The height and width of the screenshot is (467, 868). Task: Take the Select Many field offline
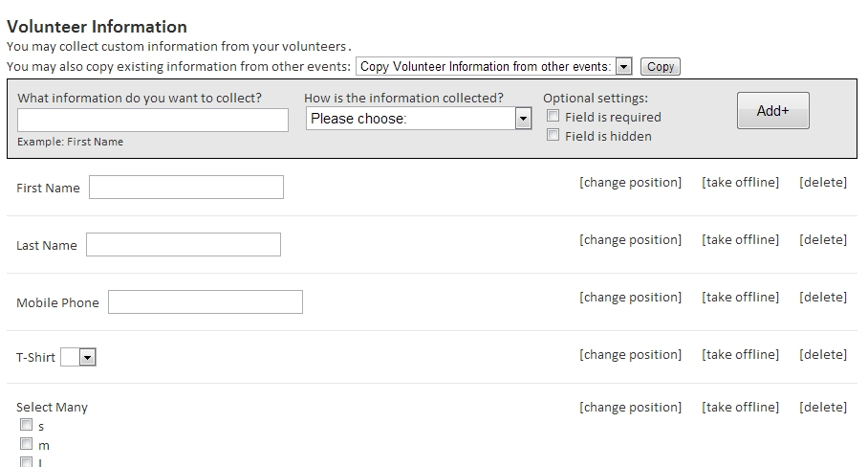(740, 407)
